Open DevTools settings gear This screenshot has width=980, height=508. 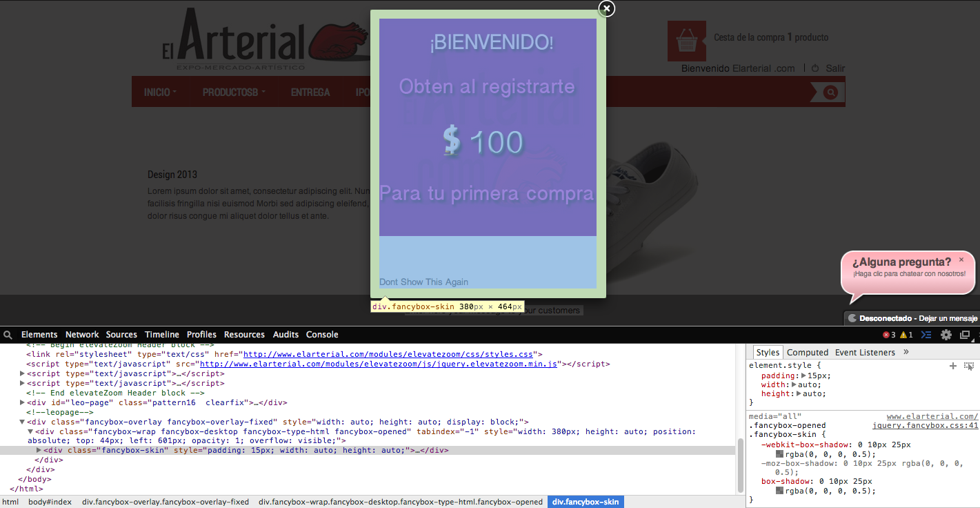[x=946, y=335]
